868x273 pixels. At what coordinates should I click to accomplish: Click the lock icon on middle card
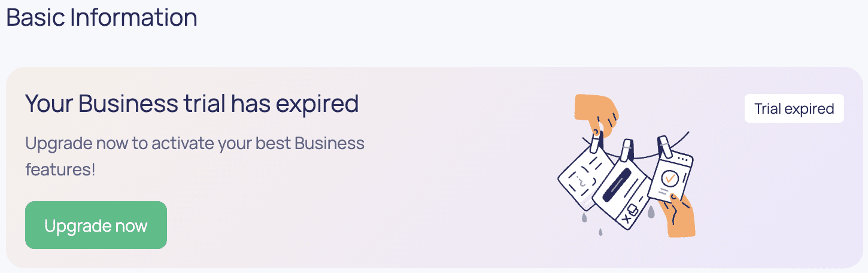tap(633, 210)
